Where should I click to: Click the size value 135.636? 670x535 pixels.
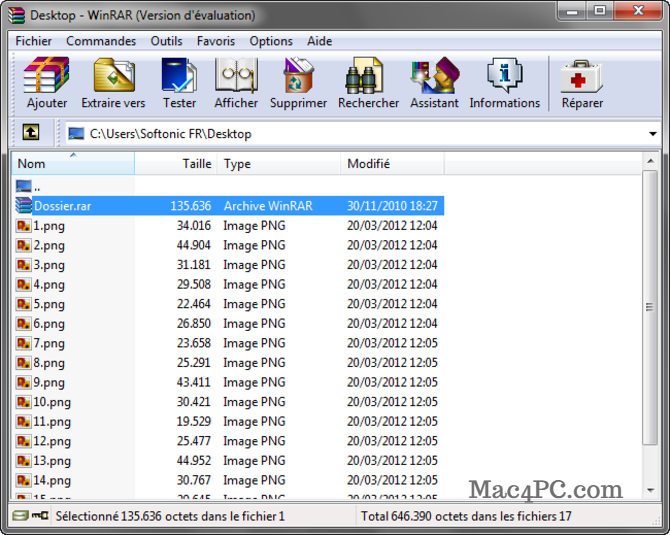coord(191,206)
